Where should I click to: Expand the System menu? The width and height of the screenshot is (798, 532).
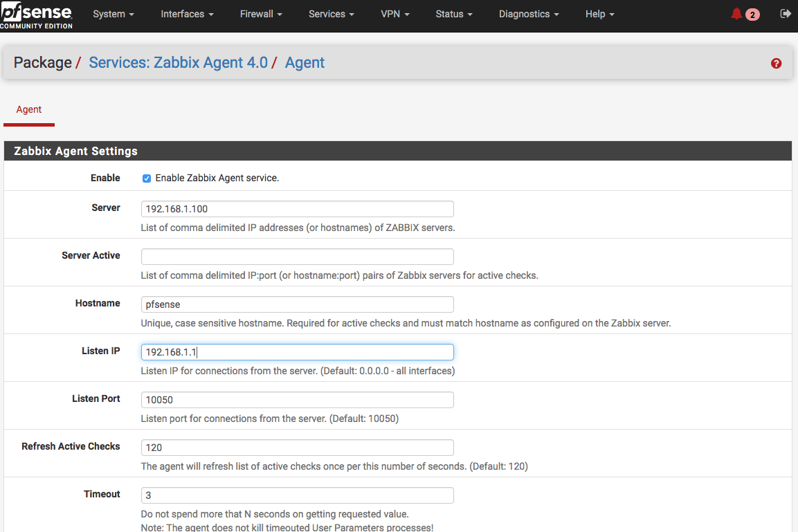click(x=113, y=14)
